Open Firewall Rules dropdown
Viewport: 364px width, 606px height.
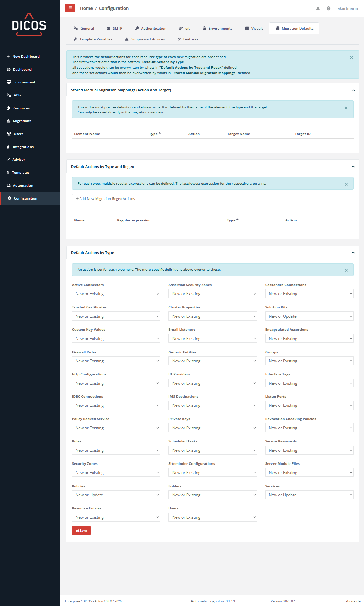point(116,361)
